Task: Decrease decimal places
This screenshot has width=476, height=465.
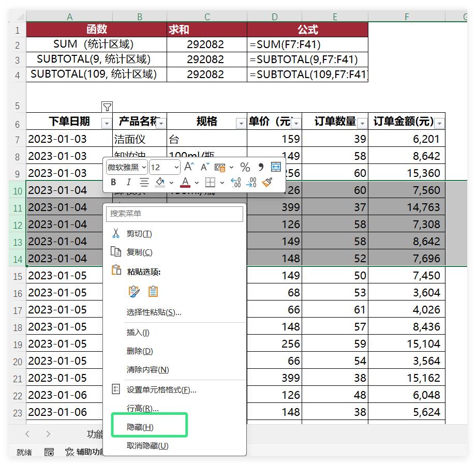Action: click(251, 183)
